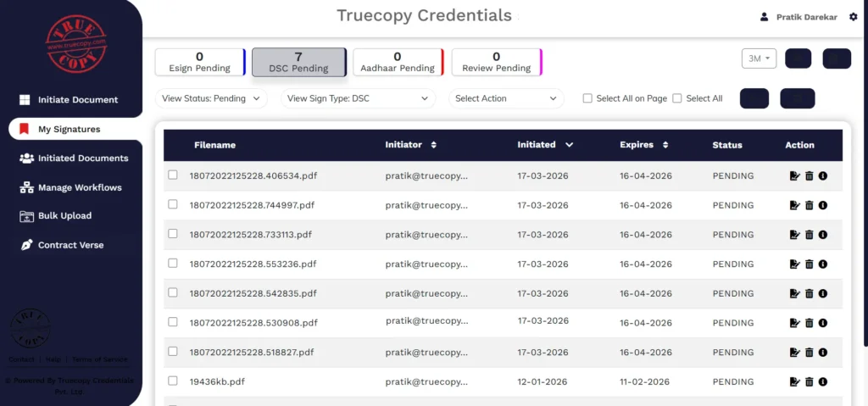868x406 pixels.
Task: Open the Contact footer link
Action: [x=21, y=359]
